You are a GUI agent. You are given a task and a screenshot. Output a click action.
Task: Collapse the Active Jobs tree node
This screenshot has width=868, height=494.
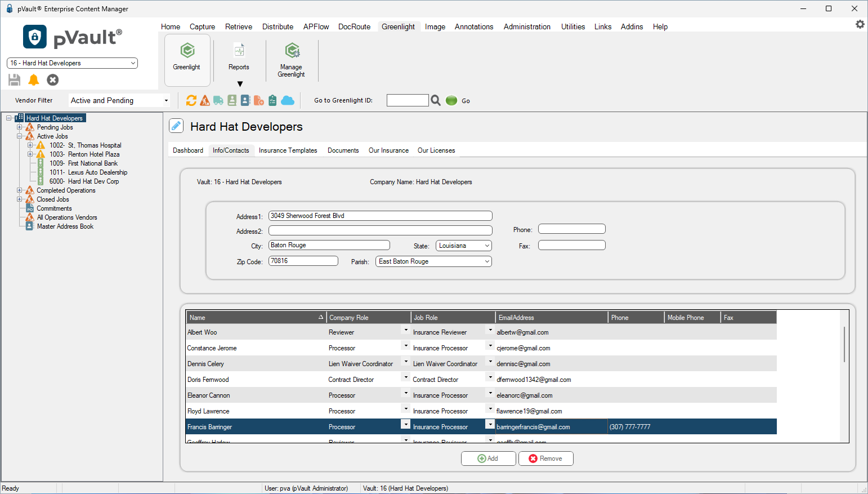20,136
